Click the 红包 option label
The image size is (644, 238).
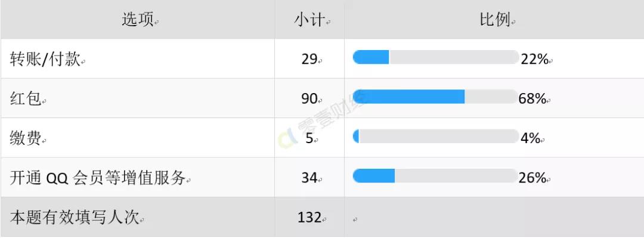tap(26, 99)
